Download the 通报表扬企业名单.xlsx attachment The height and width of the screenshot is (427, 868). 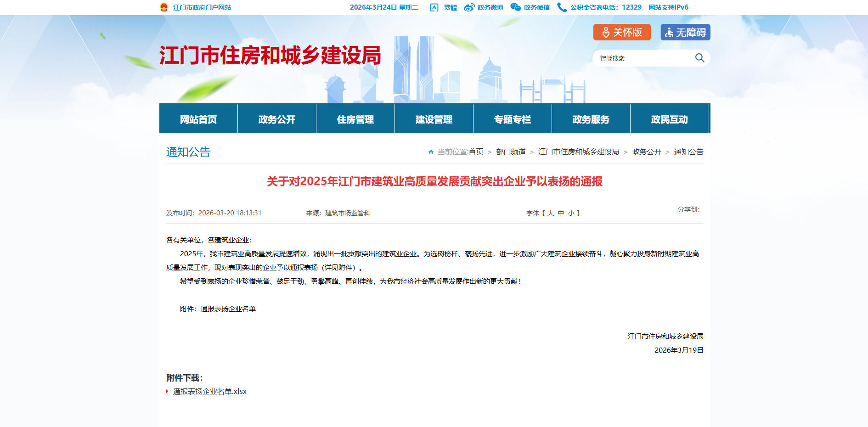[x=210, y=392]
